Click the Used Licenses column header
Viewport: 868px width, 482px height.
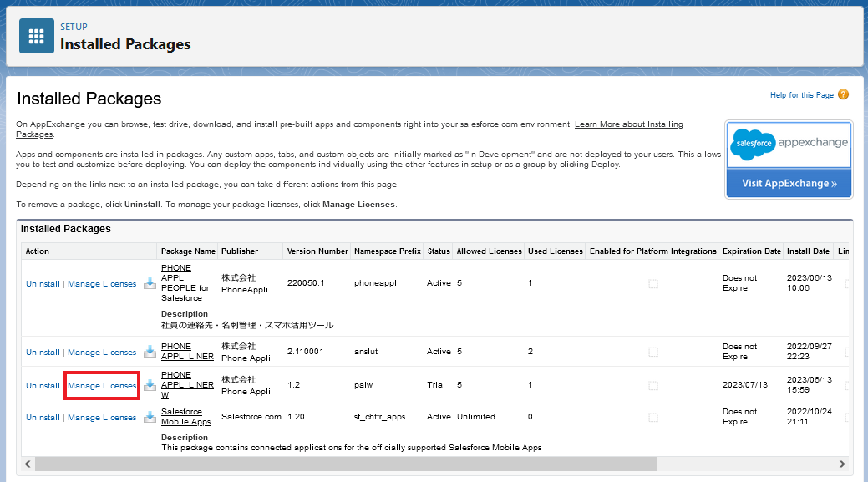pos(556,251)
